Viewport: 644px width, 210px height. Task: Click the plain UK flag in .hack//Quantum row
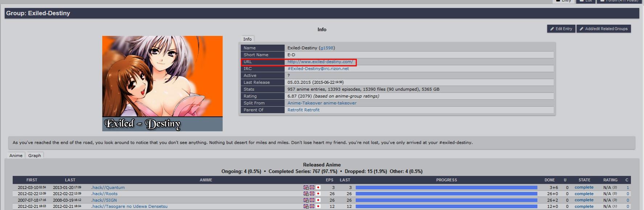click(x=312, y=188)
